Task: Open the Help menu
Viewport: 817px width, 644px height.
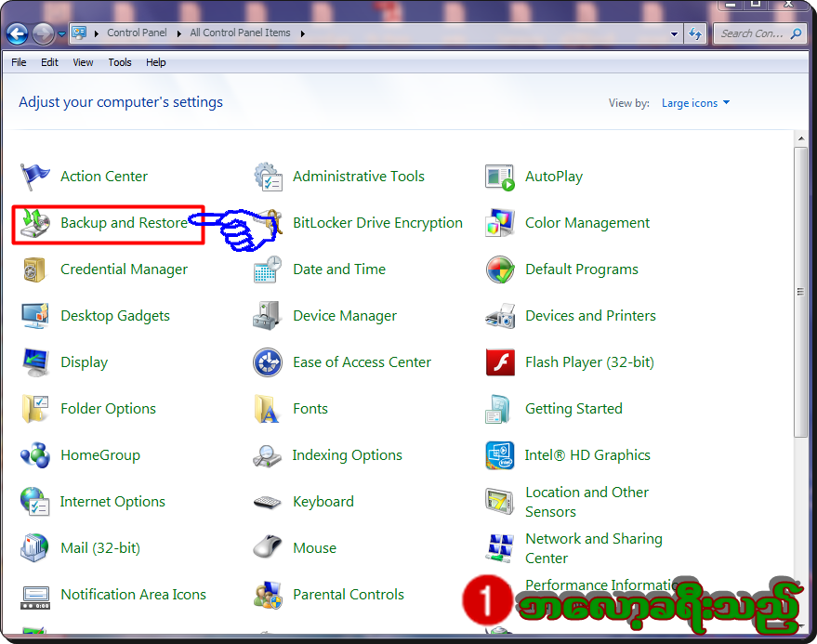Action: 156,62
